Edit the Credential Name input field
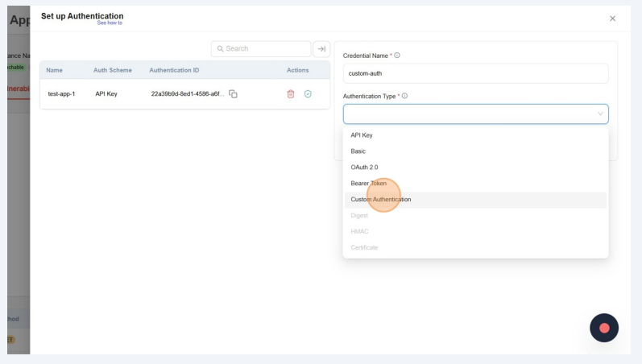The width and height of the screenshot is (642, 364). pyautogui.click(x=475, y=73)
